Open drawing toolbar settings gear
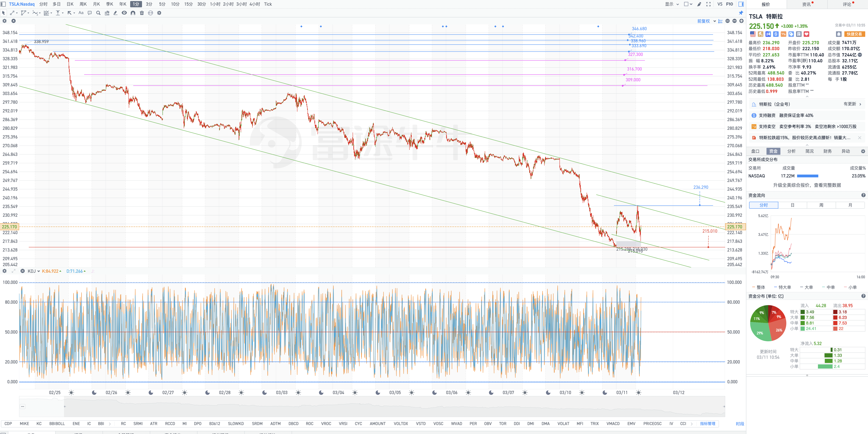 pyautogui.click(x=159, y=13)
